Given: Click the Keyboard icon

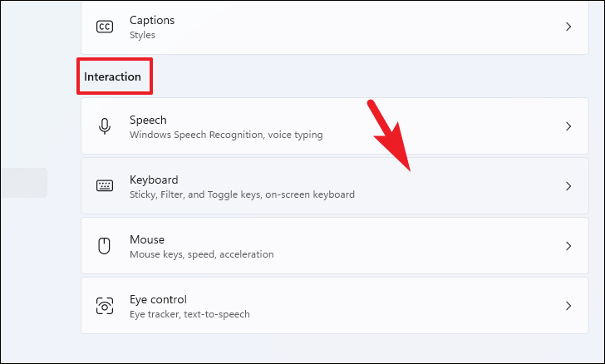Looking at the screenshot, I should 105,186.
